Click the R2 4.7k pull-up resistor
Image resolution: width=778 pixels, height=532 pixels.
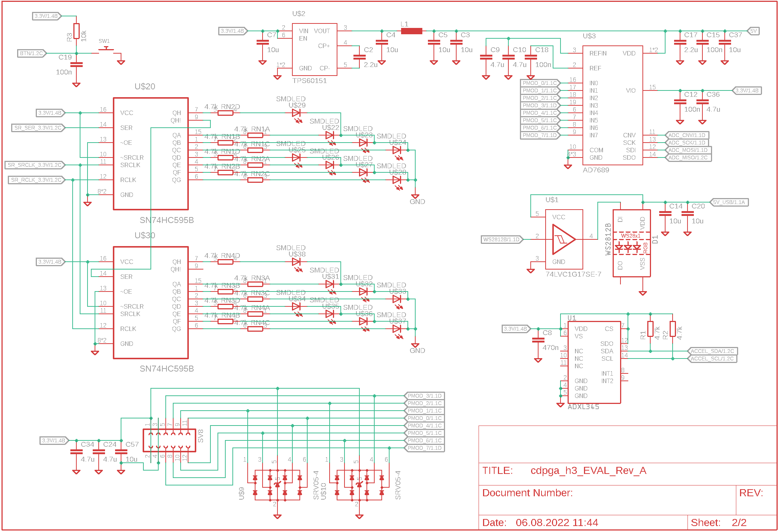[673, 329]
